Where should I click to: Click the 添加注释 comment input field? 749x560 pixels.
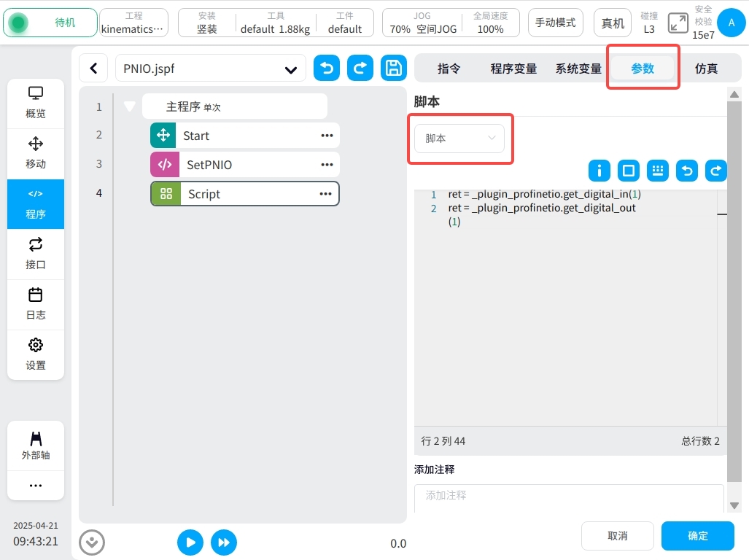(x=569, y=496)
